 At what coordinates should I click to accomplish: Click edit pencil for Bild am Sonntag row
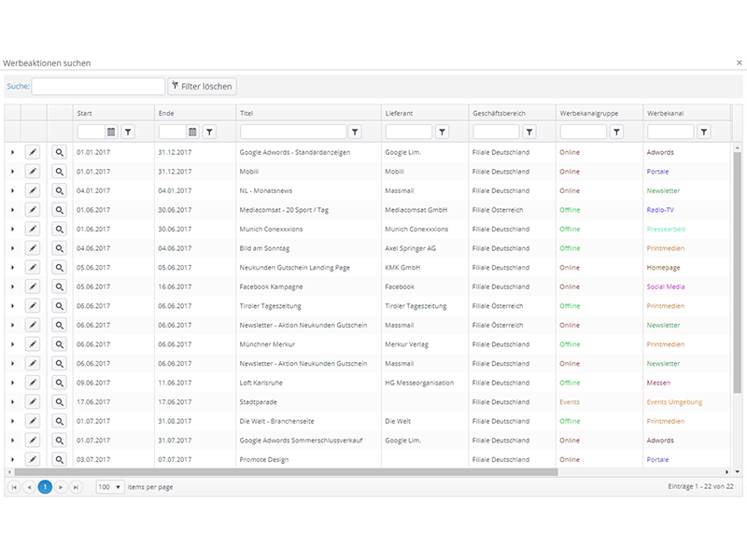pos(33,248)
